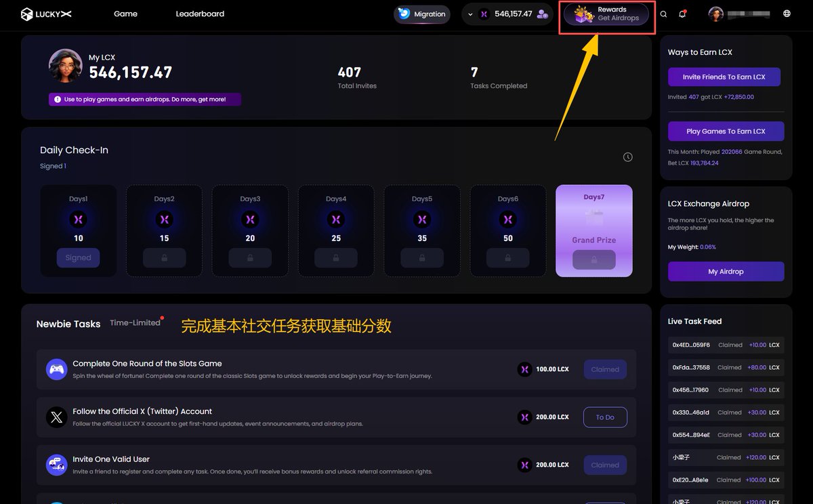Click the Daily Check-In heading
The image size is (813, 504).
[x=74, y=150]
